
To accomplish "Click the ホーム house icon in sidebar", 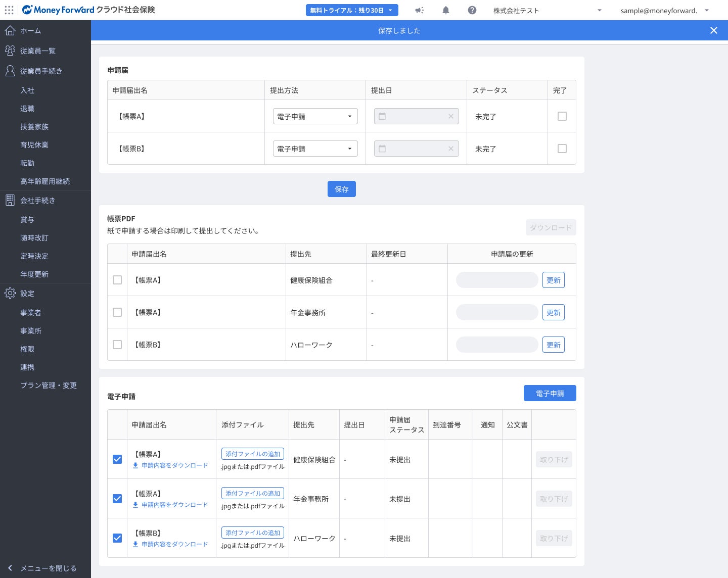I will point(10,30).
